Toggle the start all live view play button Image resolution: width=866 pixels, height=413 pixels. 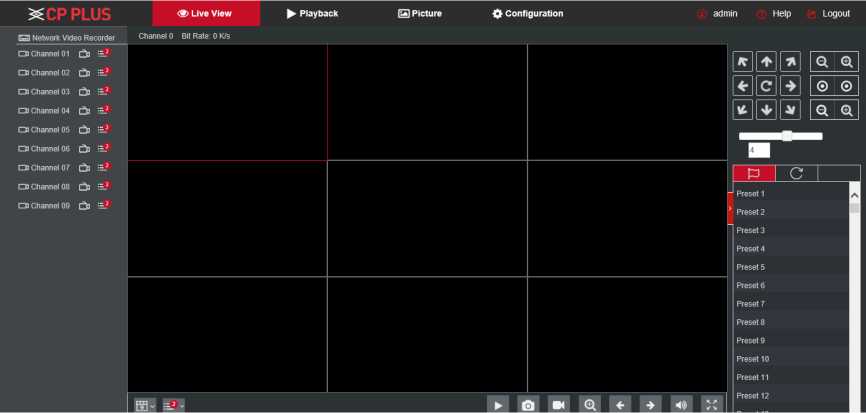(x=497, y=404)
